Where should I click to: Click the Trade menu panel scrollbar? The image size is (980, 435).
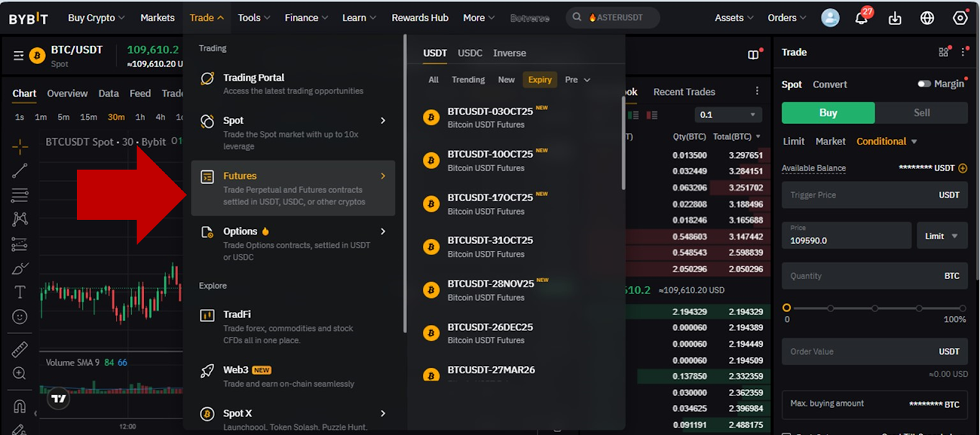(404, 184)
